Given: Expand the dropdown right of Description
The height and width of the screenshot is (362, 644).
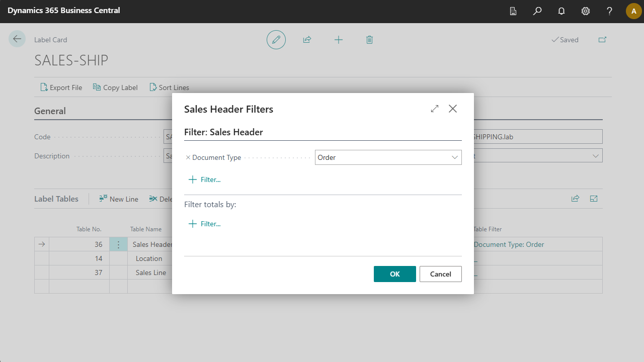Looking at the screenshot, I should click(x=596, y=156).
